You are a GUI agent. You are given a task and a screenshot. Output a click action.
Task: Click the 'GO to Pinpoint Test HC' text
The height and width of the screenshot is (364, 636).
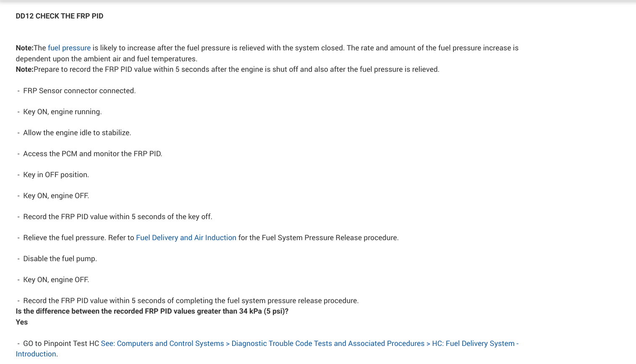pyautogui.click(x=61, y=343)
